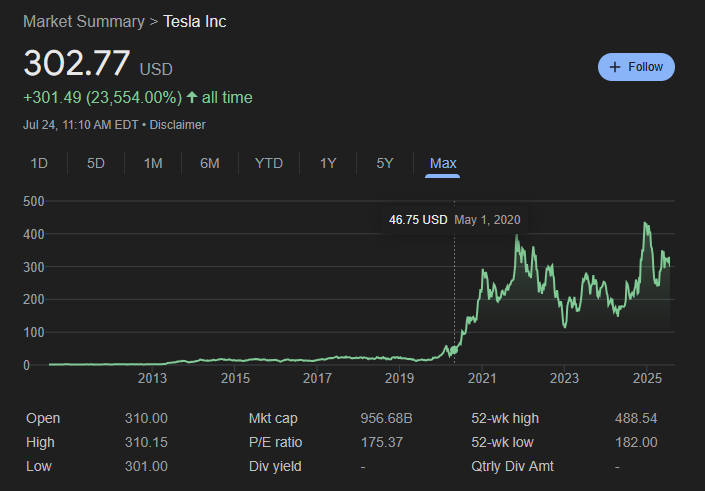Open the Market Summary breadcrumb link

(84, 22)
